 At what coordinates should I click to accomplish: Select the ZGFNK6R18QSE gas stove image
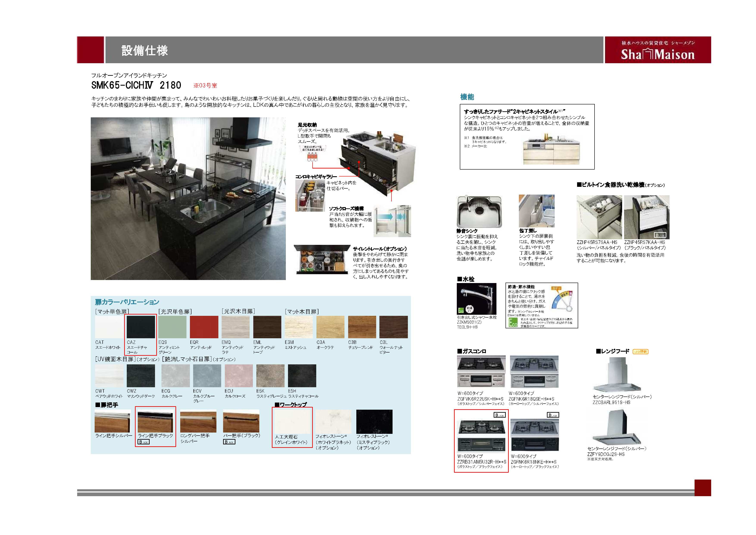click(x=534, y=371)
